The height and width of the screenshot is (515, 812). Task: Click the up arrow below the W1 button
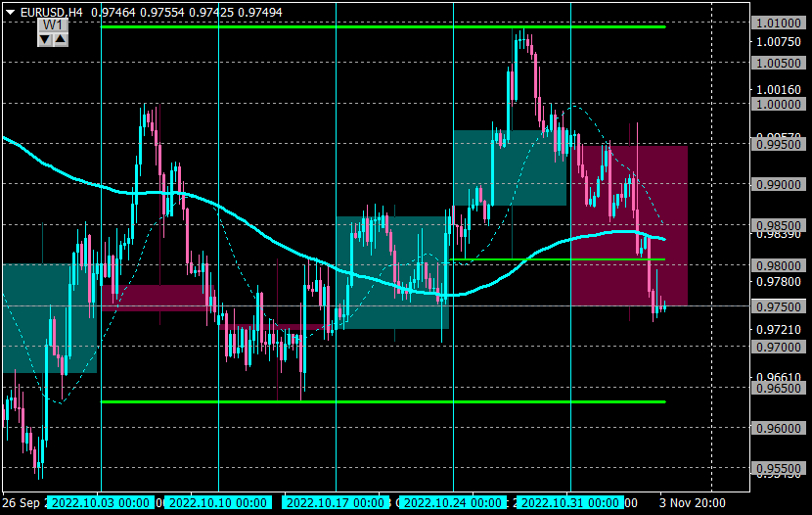coord(61,39)
